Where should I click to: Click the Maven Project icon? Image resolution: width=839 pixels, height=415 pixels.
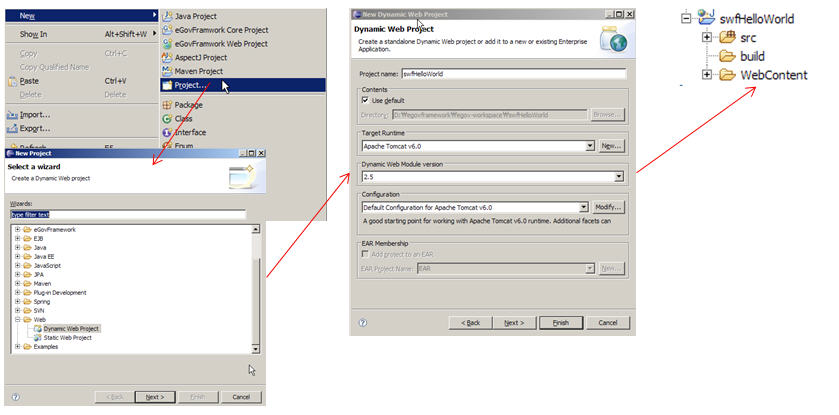[167, 71]
